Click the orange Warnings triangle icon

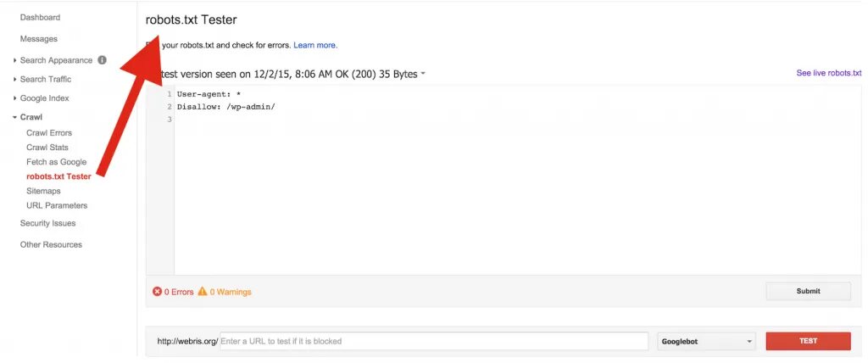tap(202, 292)
